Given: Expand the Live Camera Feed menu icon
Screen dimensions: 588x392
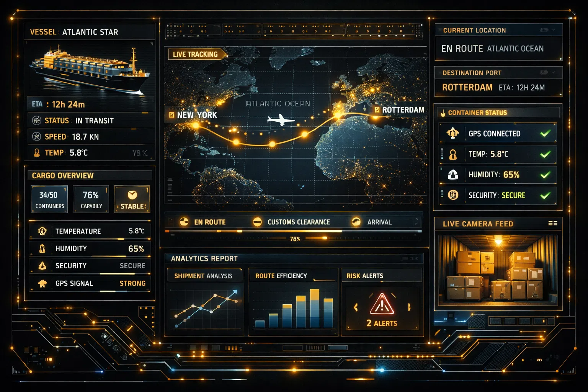Looking at the screenshot, I should point(554,223).
